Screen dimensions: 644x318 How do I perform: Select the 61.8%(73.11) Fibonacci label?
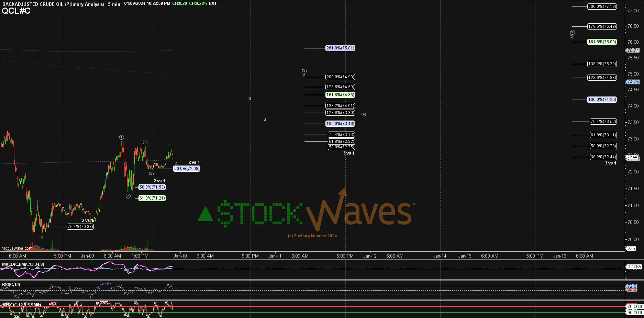click(603, 135)
